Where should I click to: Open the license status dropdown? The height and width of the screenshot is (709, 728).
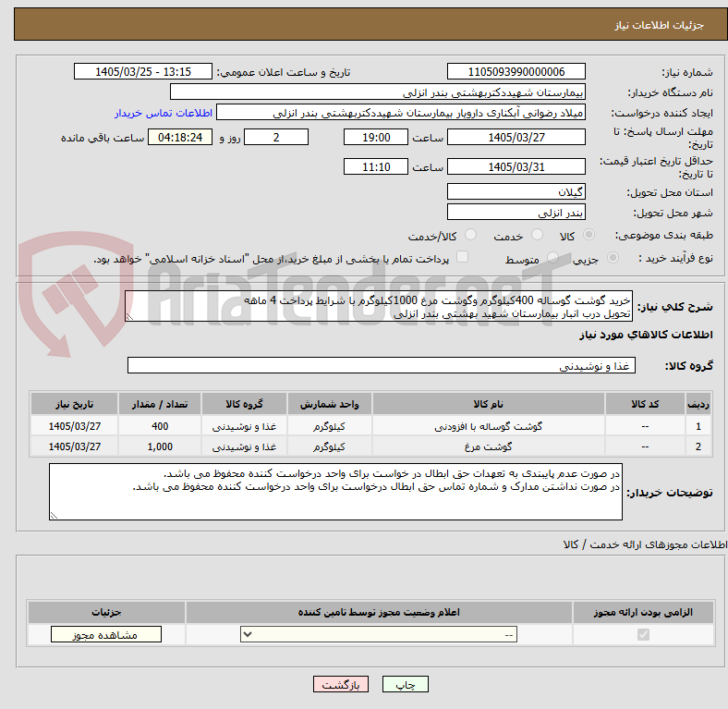coord(379,634)
